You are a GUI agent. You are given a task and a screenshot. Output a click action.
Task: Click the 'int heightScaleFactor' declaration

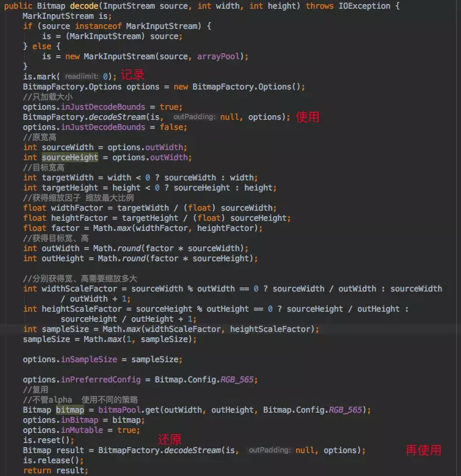coord(216,314)
